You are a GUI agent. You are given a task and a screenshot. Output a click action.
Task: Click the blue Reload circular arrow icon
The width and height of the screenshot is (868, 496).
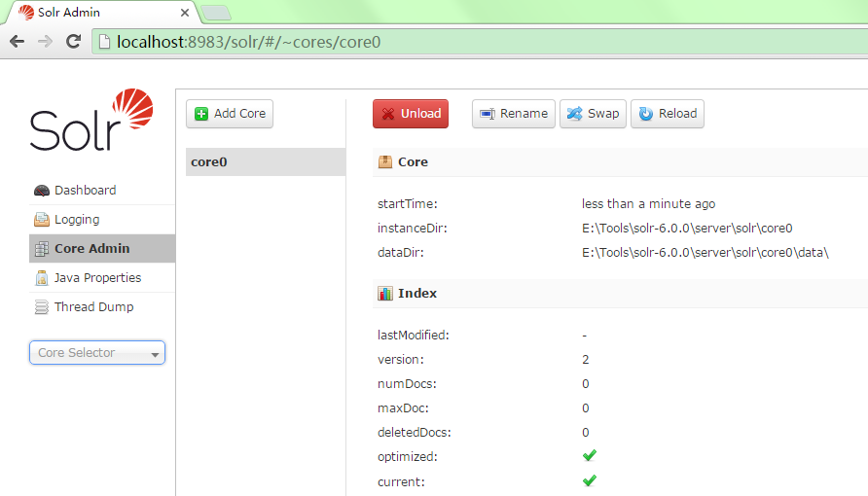click(645, 114)
